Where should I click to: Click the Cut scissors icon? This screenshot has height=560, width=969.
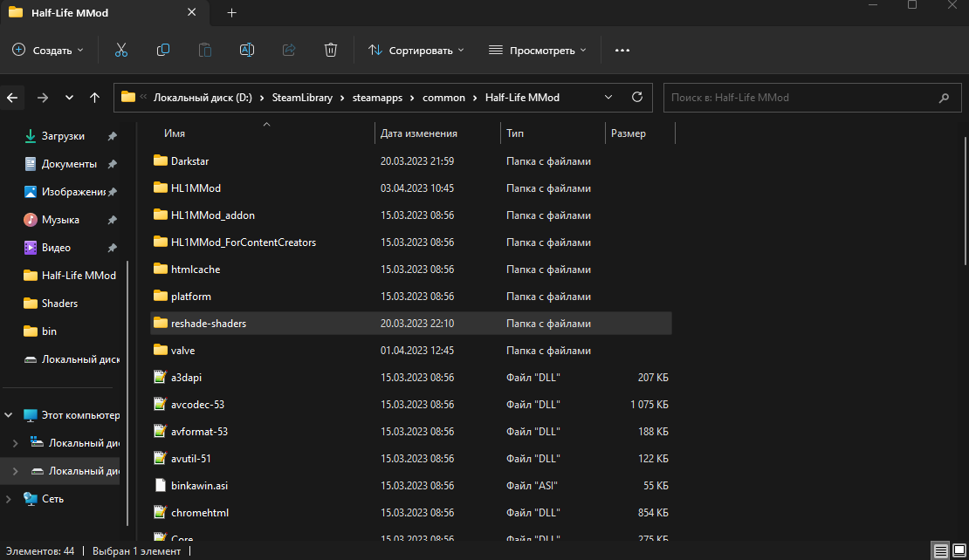pos(121,50)
